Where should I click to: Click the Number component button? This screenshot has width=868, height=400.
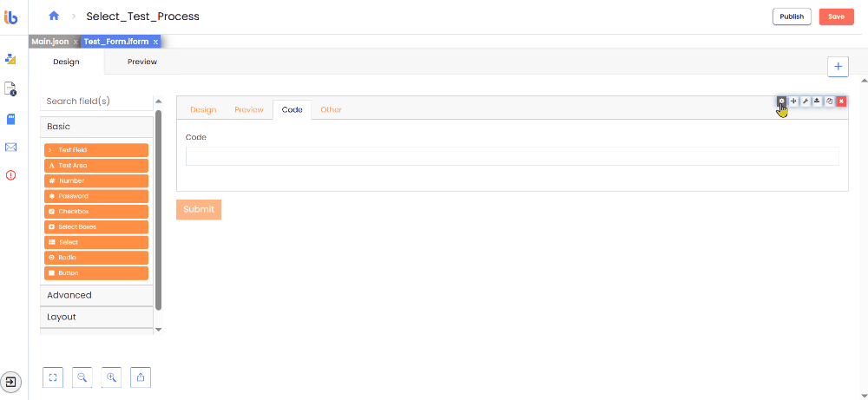96,181
